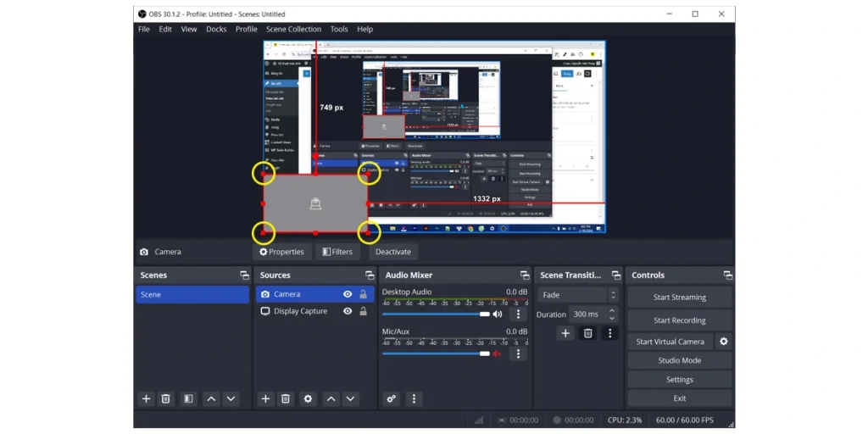This screenshot has width=868, height=434.
Task: Open the File menu
Action: tap(144, 30)
